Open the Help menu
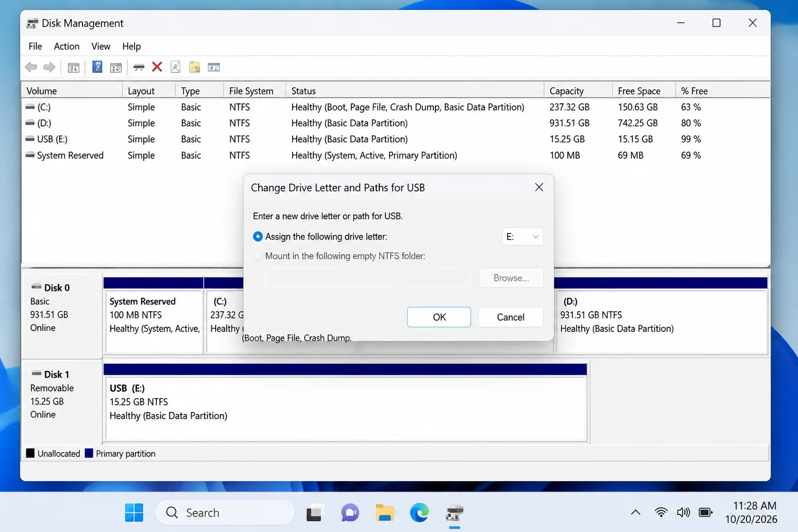The width and height of the screenshot is (798, 532). pyautogui.click(x=131, y=46)
